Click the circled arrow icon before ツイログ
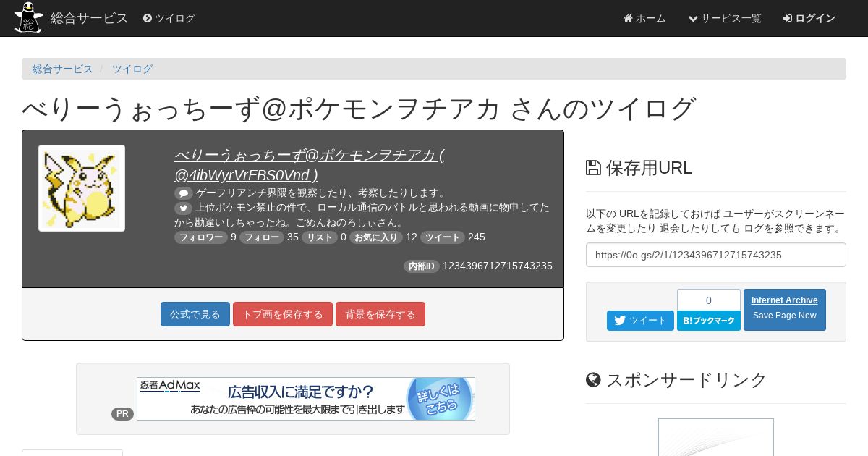 [x=148, y=18]
